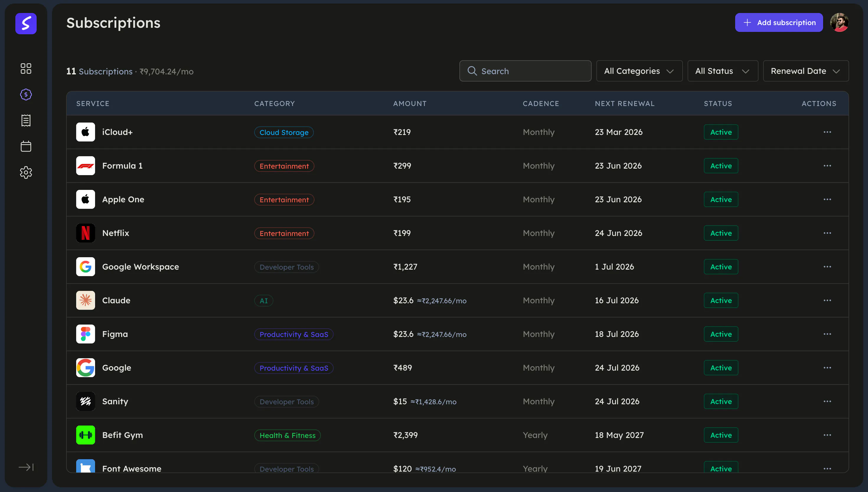Screen dimensions: 868x492
Task: Click the Active status badge for Netflix
Action: tap(721, 233)
